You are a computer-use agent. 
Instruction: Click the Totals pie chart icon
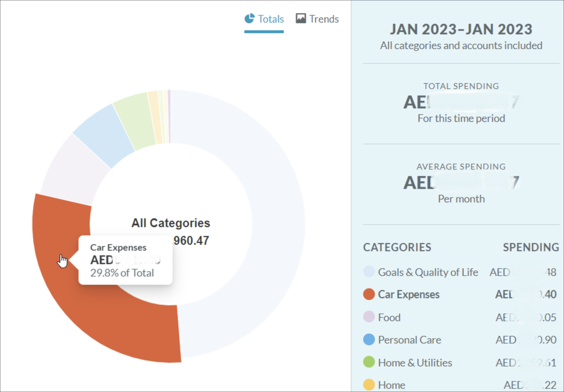tap(249, 19)
